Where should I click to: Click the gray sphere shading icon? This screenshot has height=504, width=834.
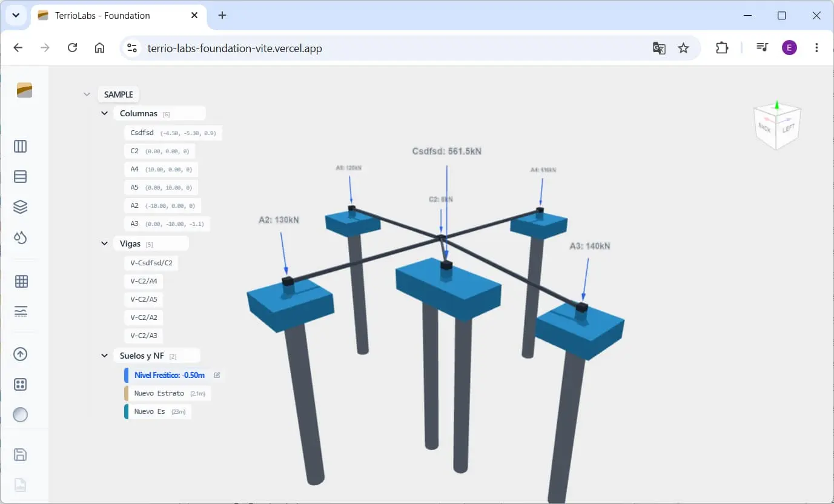tap(20, 415)
